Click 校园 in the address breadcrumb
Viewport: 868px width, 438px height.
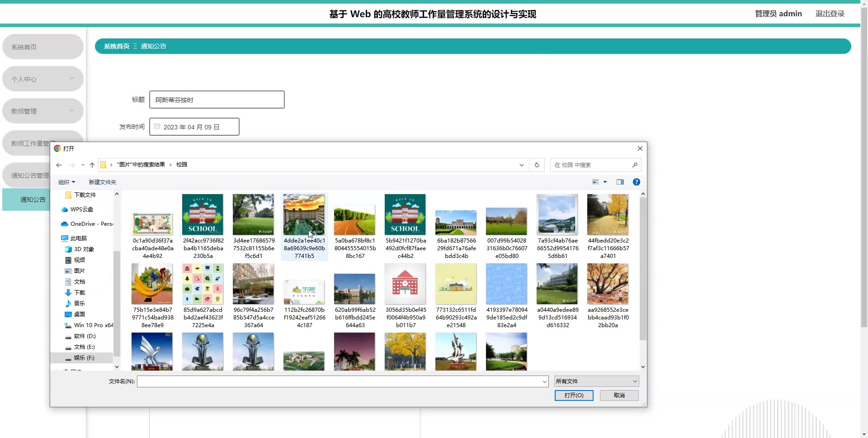(x=182, y=165)
